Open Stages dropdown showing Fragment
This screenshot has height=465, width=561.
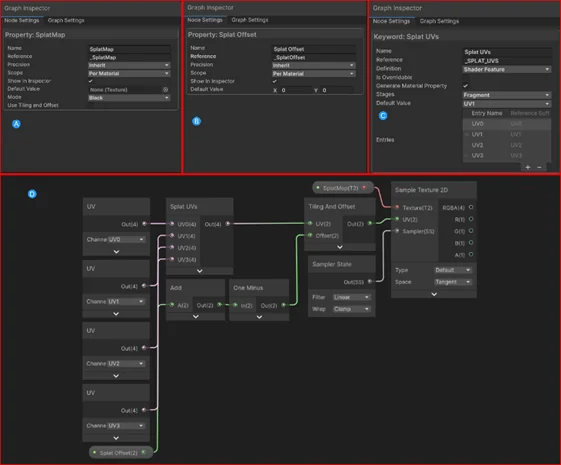tap(507, 95)
